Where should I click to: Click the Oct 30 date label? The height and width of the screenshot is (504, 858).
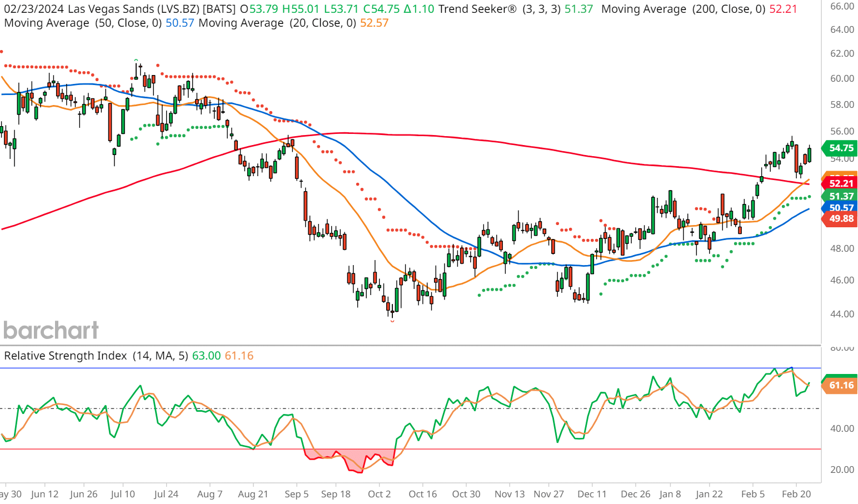pyautogui.click(x=466, y=494)
